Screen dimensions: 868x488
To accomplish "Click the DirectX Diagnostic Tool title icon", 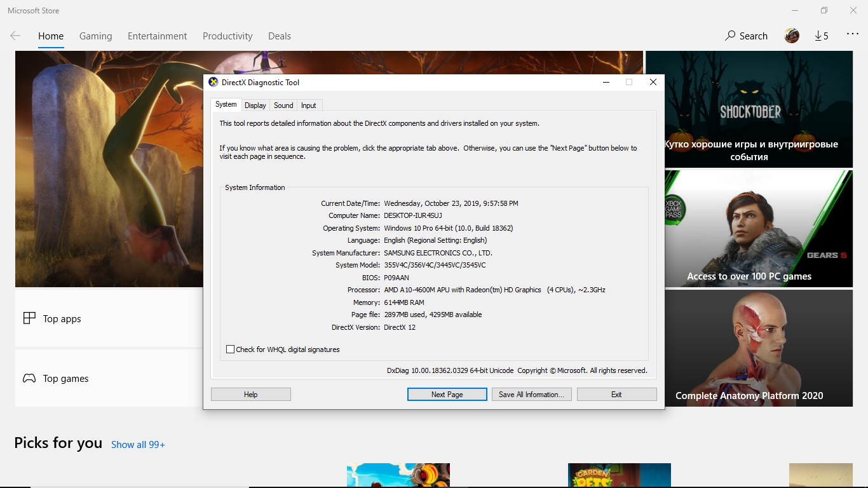I will coord(214,82).
